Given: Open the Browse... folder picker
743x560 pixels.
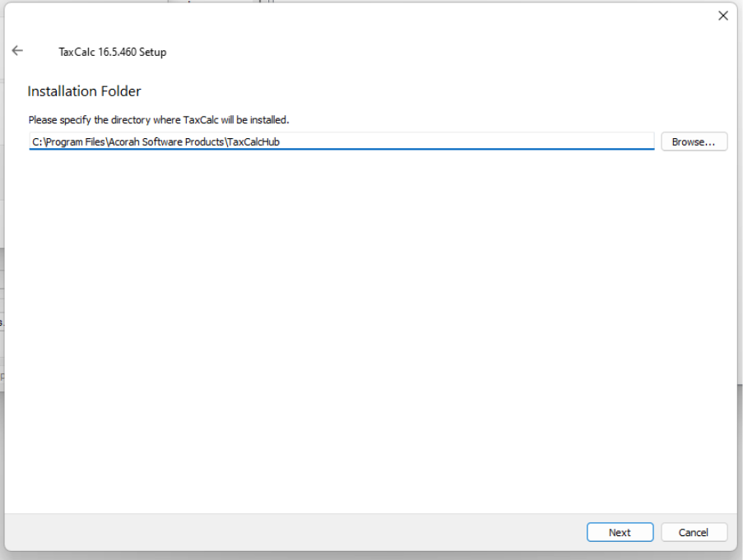Looking at the screenshot, I should [694, 142].
